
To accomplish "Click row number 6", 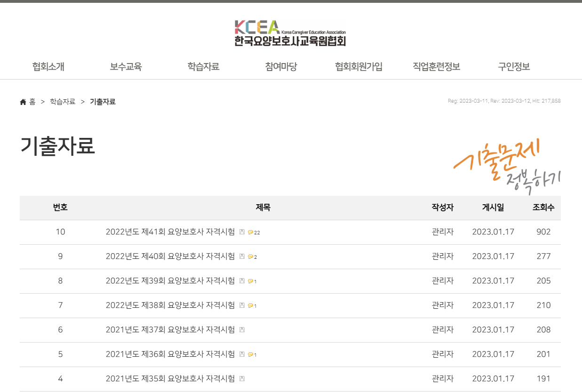I will [60, 329].
